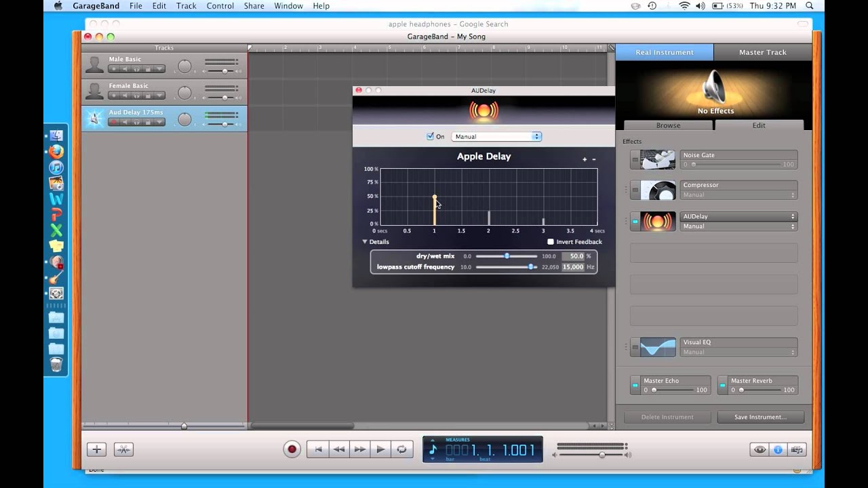868x488 pixels.
Task: Open AUDelay Manual preset dropdown in Effects list
Action: pos(738,226)
